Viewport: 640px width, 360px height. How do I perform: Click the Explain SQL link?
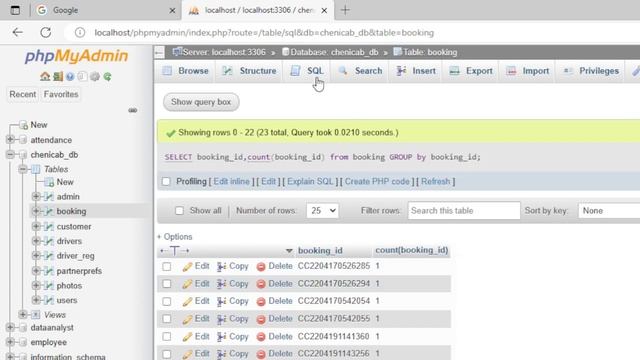310,182
